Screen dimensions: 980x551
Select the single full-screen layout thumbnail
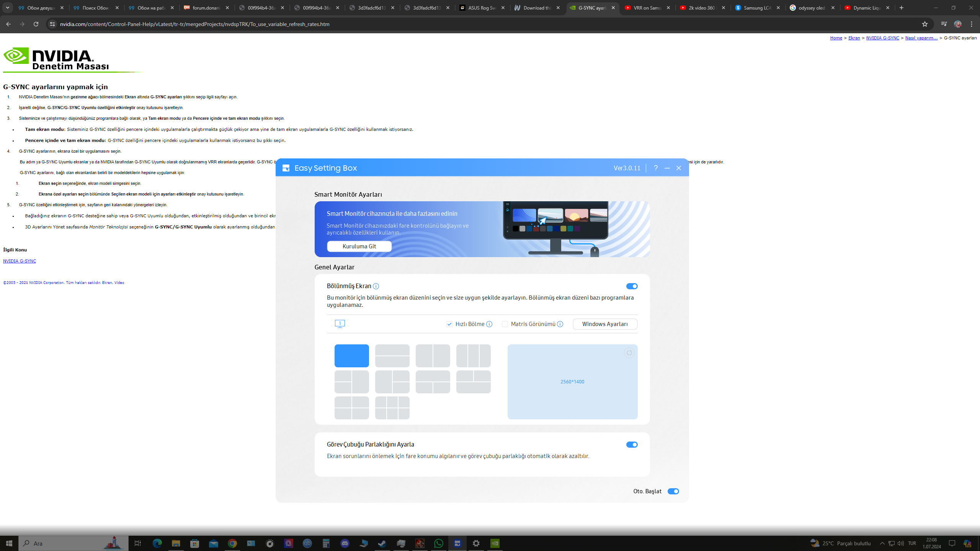coord(351,355)
